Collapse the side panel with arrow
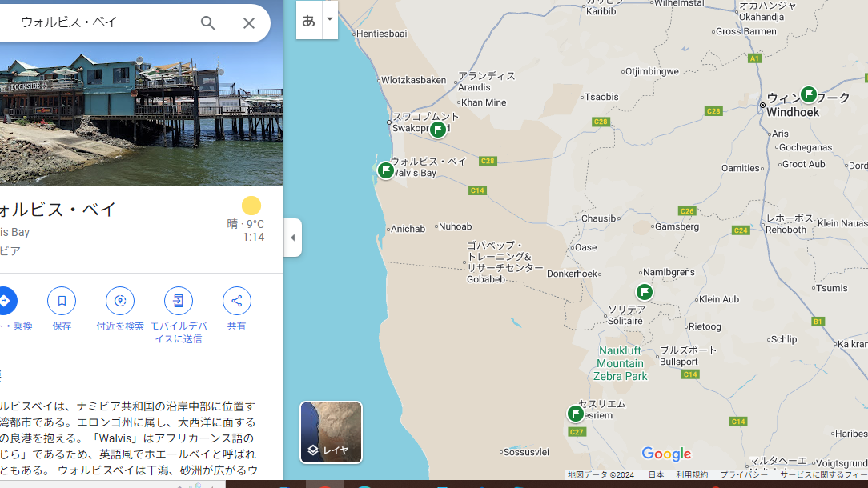The height and width of the screenshot is (488, 868). (x=293, y=238)
